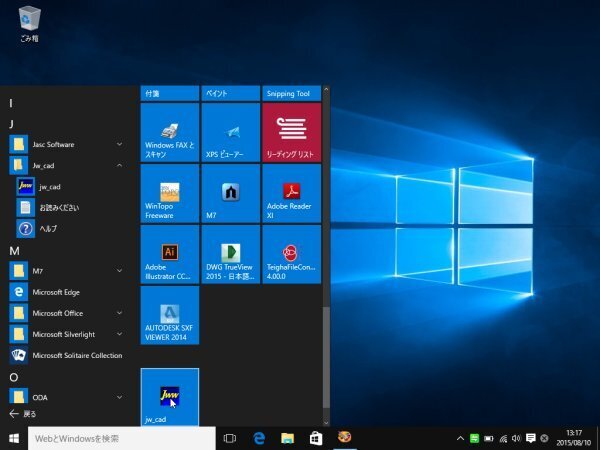Open the volume speaker tray icon
Image resolution: width=600 pixels, height=450 pixels.
point(516,439)
